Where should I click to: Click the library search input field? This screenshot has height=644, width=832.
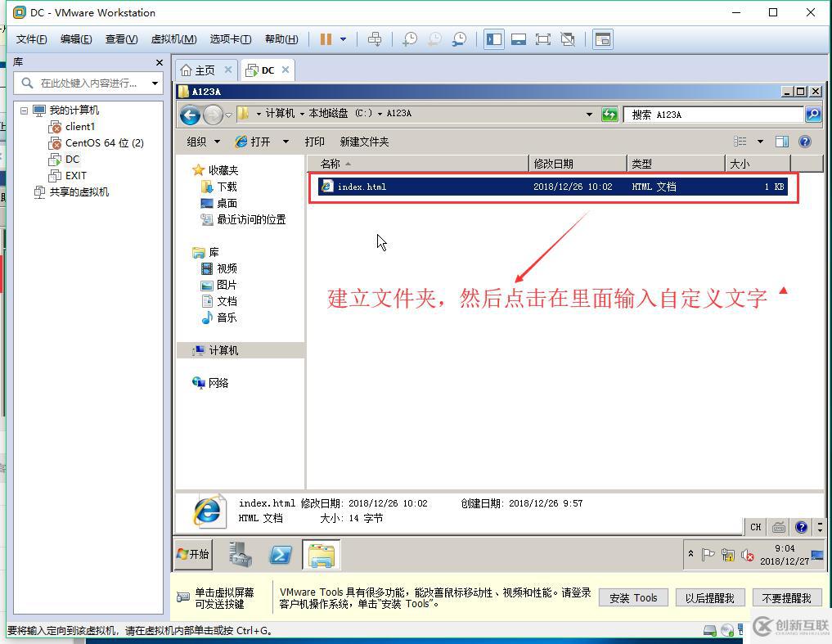tap(88, 83)
